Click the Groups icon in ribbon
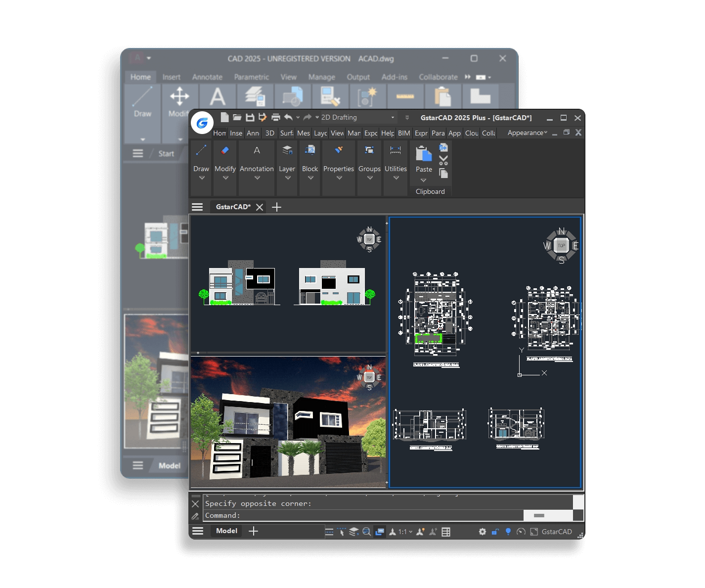Image resolution: width=705 pixels, height=588 pixels. click(x=369, y=150)
